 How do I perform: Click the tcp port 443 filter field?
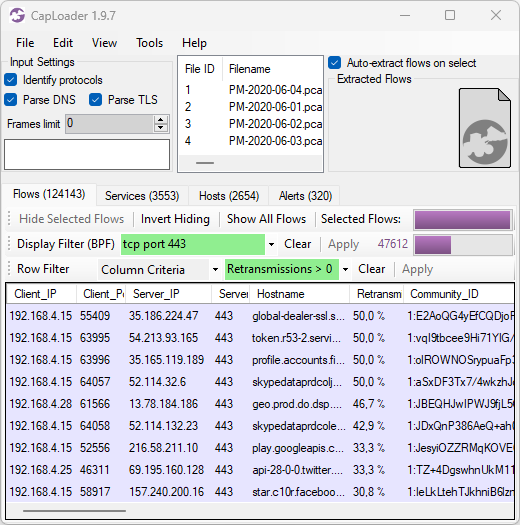[x=193, y=244]
